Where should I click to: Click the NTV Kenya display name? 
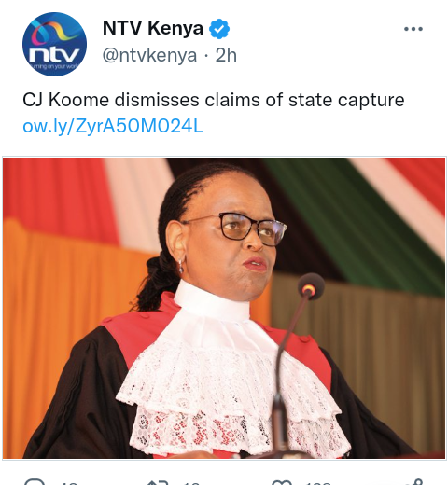pos(153,28)
